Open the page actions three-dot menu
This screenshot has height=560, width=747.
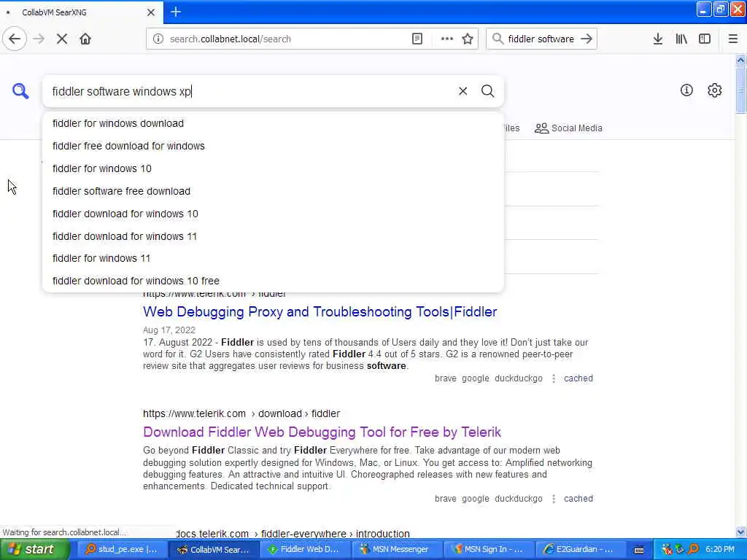point(446,39)
